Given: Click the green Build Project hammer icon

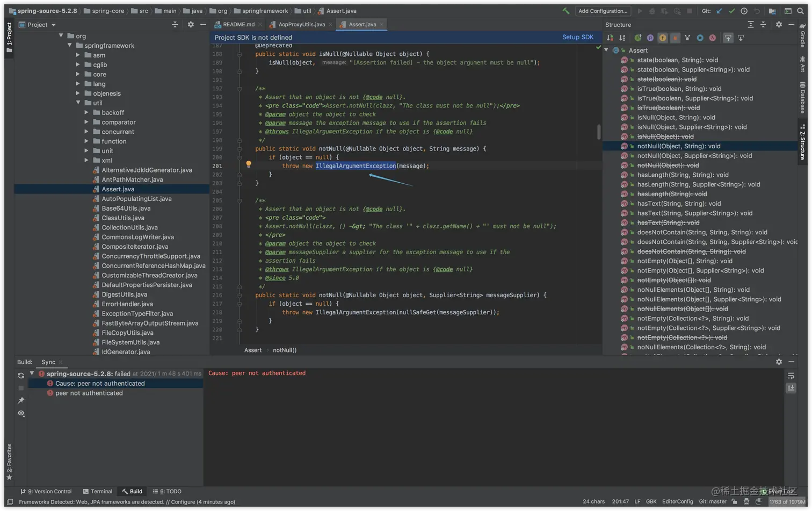Looking at the screenshot, I should (566, 11).
